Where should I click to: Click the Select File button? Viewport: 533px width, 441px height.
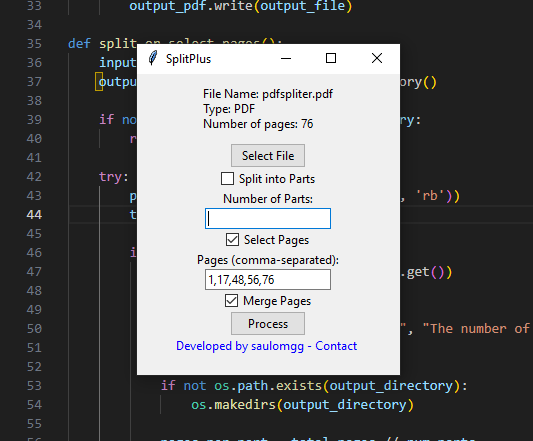pyautogui.click(x=268, y=156)
